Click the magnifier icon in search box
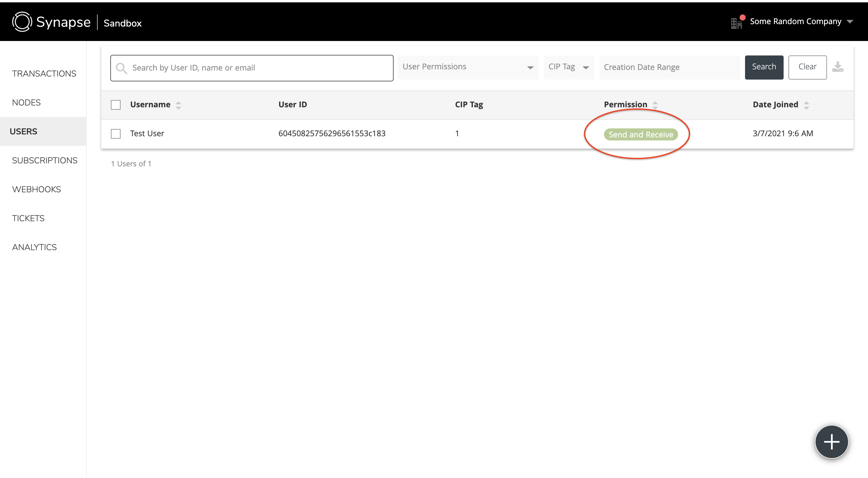This screenshot has height=478, width=868. [121, 68]
